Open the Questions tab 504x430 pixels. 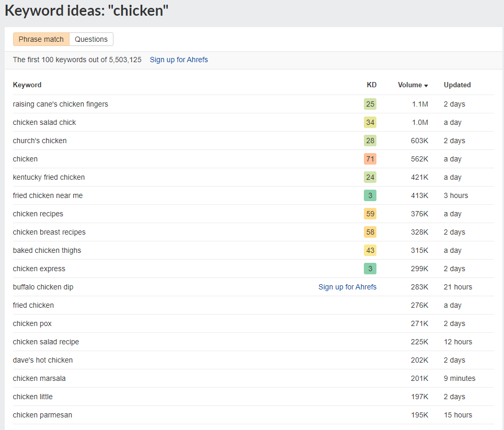click(91, 39)
